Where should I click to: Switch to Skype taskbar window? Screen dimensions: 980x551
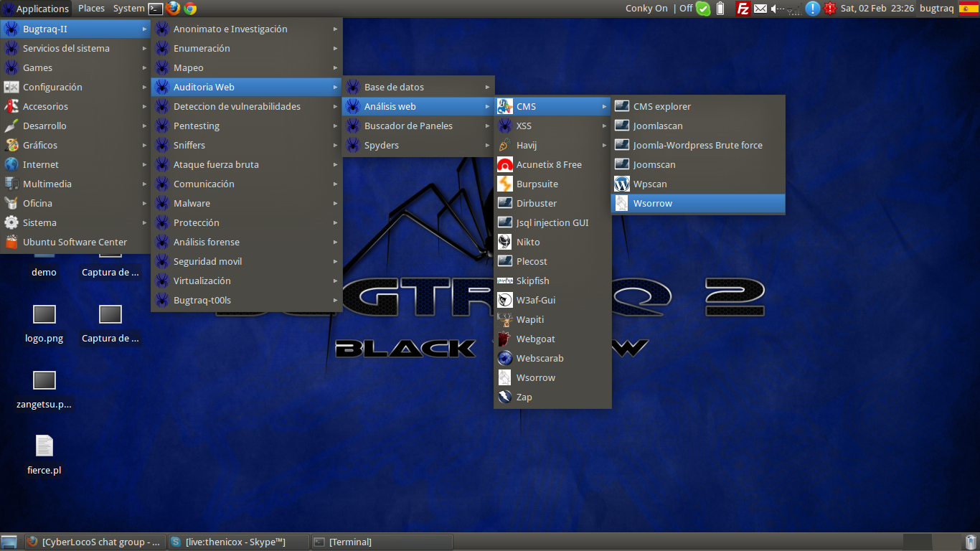pos(238,542)
